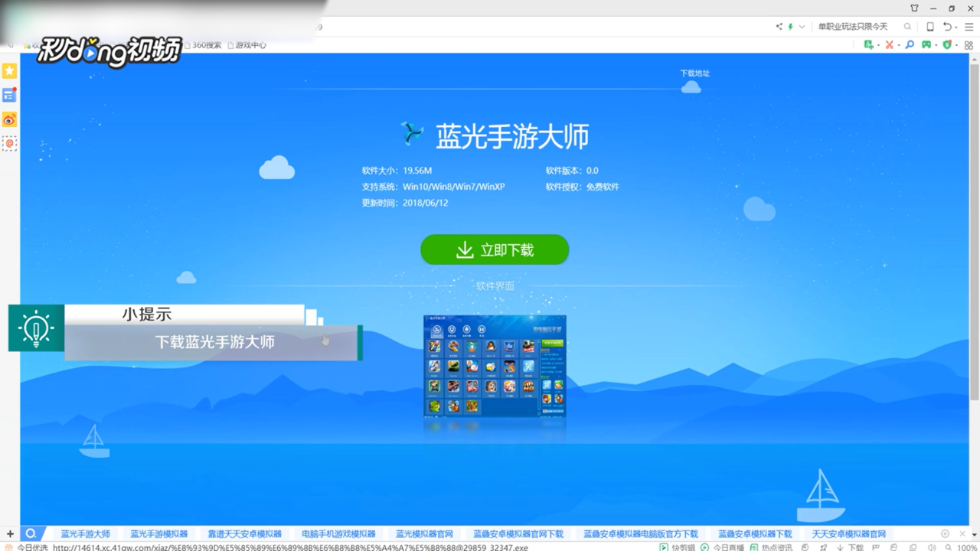Expand the shield security dropdown arrow

(957, 45)
